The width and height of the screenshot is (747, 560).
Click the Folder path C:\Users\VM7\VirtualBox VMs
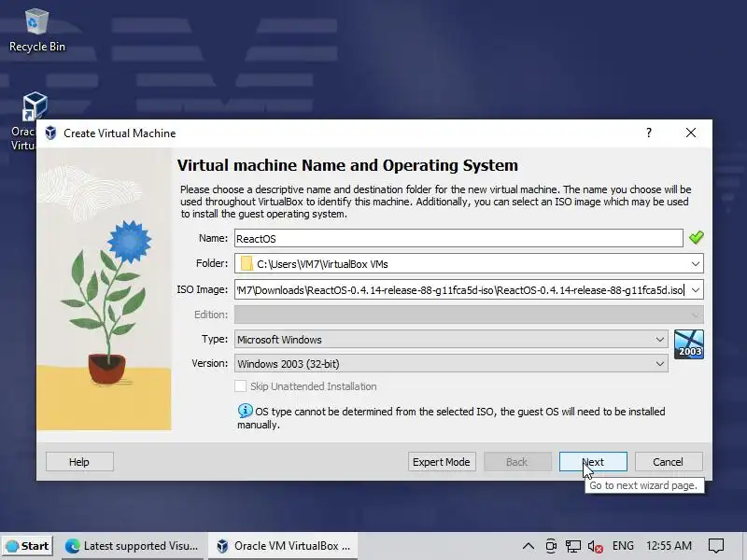coord(322,264)
